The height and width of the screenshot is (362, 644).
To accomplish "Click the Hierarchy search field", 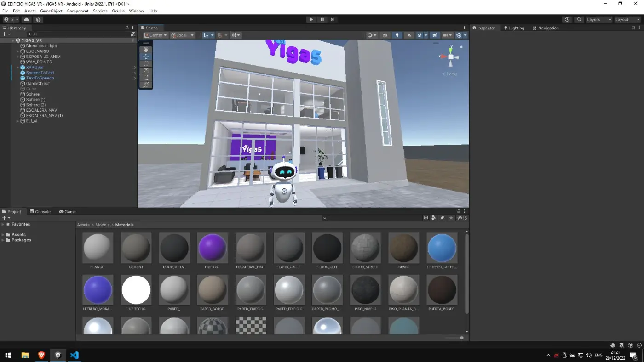I will tap(78, 34).
